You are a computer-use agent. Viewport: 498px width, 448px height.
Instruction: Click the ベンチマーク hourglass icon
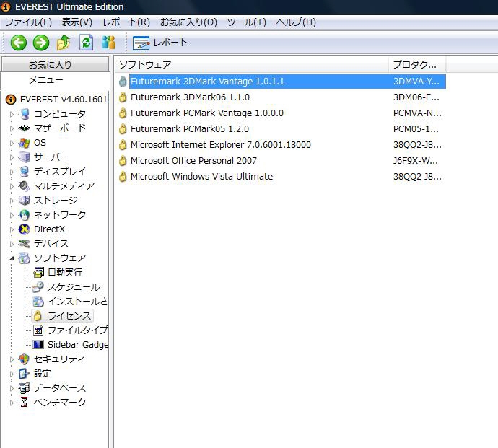pyautogui.click(x=25, y=402)
